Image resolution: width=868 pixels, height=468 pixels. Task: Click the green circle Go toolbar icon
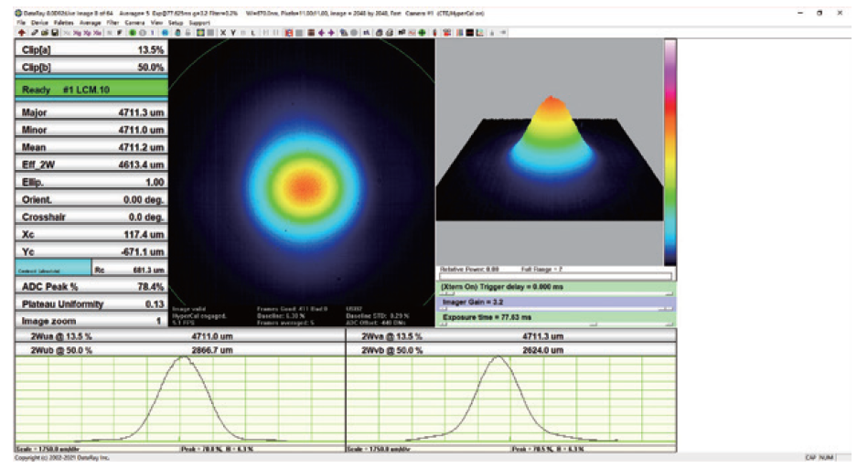point(132,33)
